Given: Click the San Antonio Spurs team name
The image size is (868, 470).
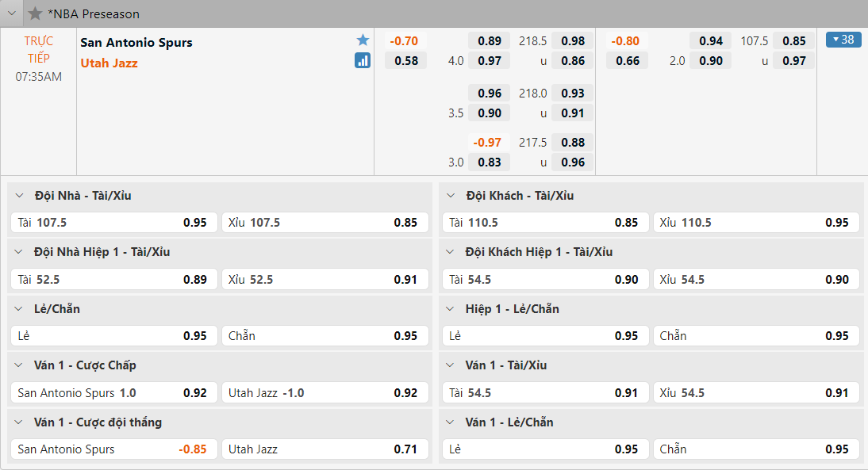Looking at the screenshot, I should [x=136, y=43].
